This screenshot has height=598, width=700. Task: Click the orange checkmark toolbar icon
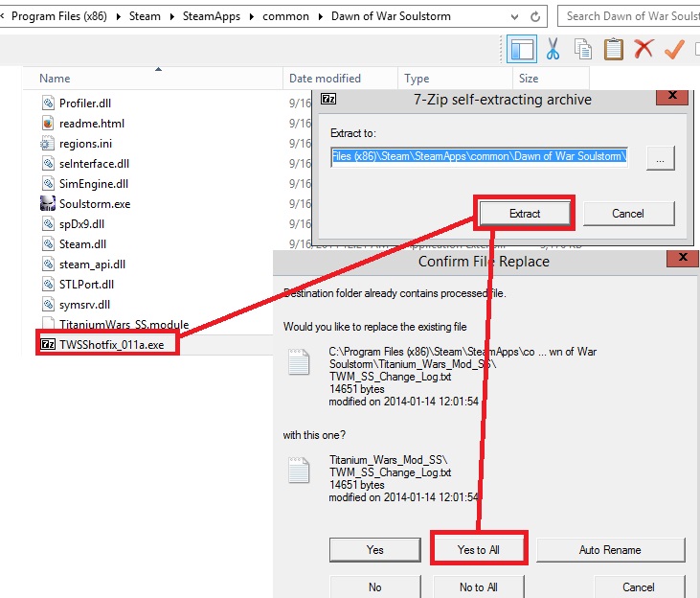coord(674,49)
